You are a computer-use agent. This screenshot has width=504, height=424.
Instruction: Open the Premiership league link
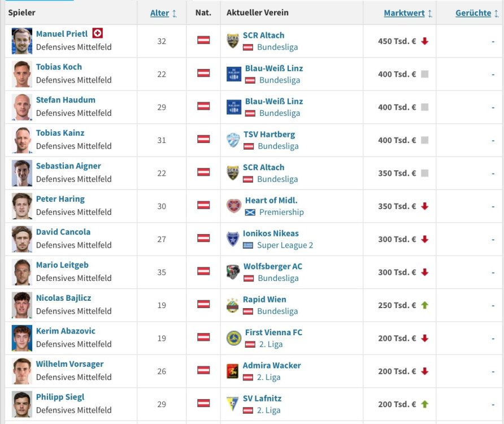tap(281, 213)
